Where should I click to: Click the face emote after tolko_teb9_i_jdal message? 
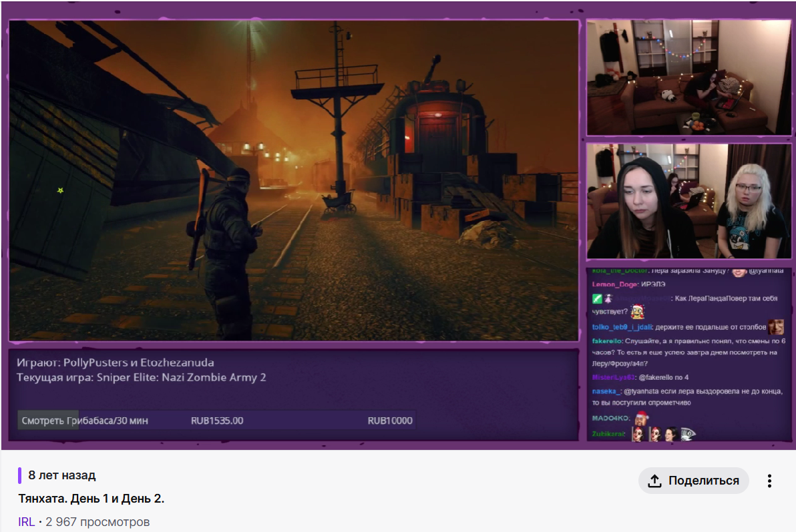point(776,327)
